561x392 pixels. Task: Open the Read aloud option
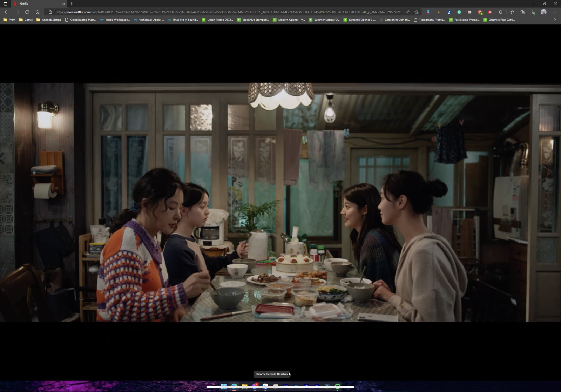click(408, 12)
